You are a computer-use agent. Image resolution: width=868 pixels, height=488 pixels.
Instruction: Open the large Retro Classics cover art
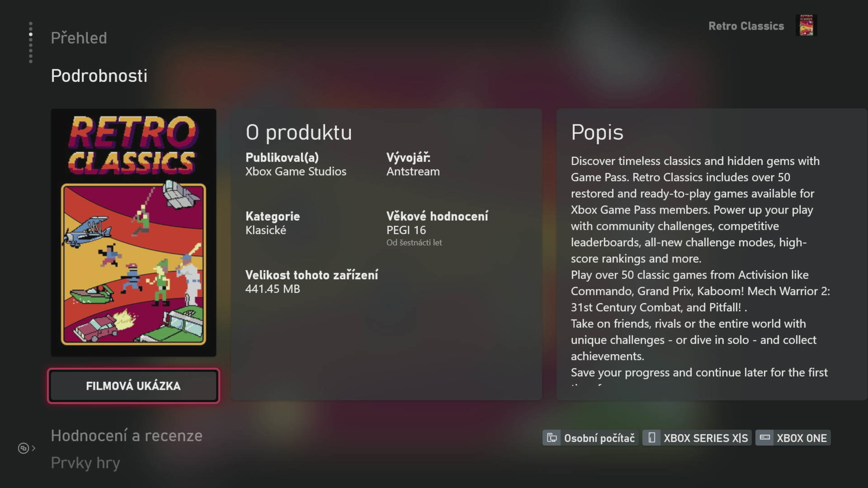click(x=134, y=232)
